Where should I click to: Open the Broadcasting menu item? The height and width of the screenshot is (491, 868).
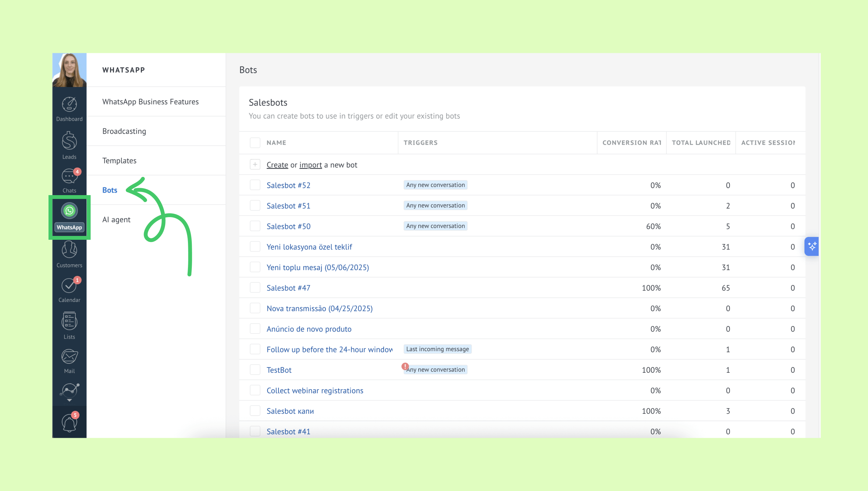pos(124,131)
